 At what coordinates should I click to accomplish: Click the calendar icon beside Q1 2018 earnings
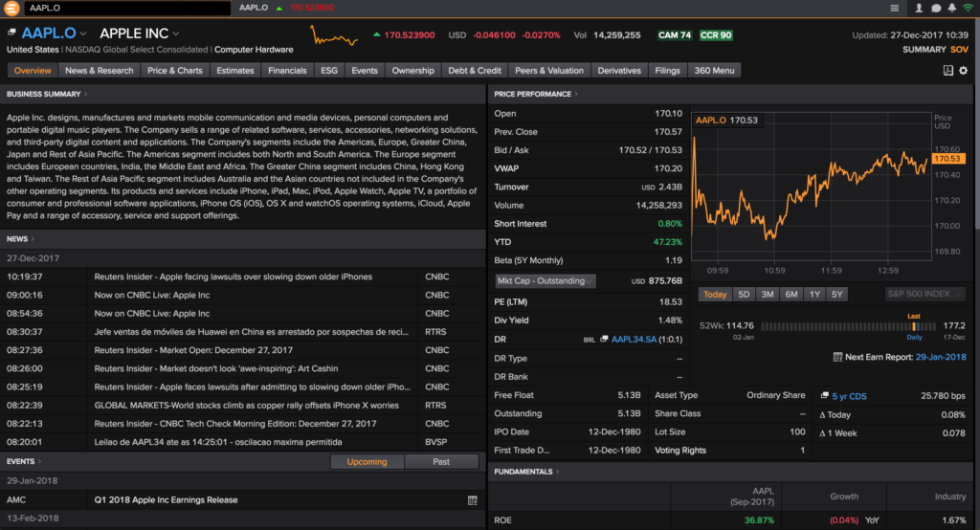tap(472, 500)
